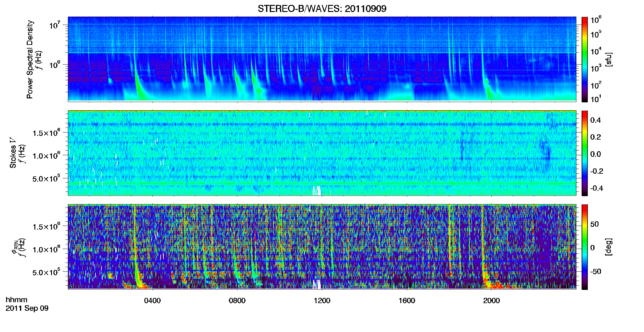Click the 0.0 value on Stokes colorbar
This screenshot has width=644, height=332.
pyautogui.click(x=595, y=154)
